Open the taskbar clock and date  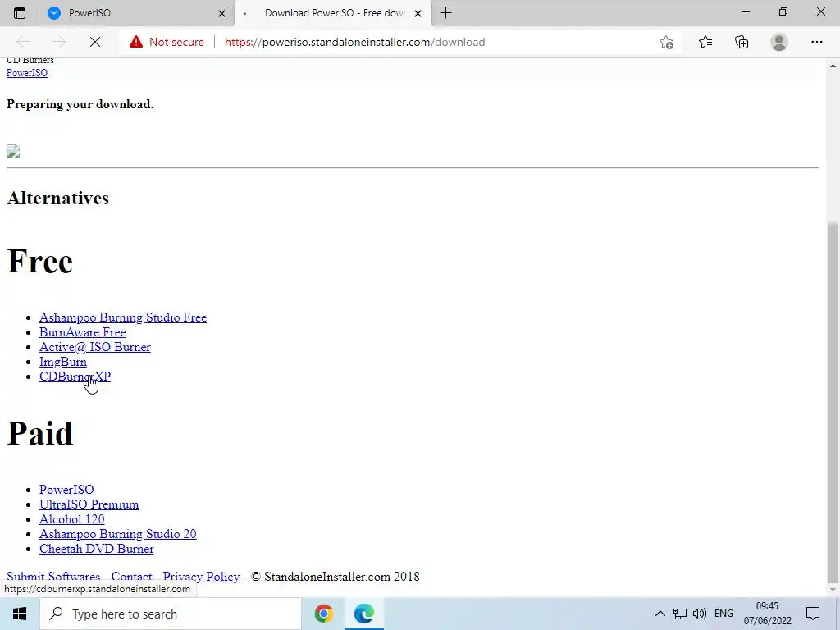[x=767, y=614]
